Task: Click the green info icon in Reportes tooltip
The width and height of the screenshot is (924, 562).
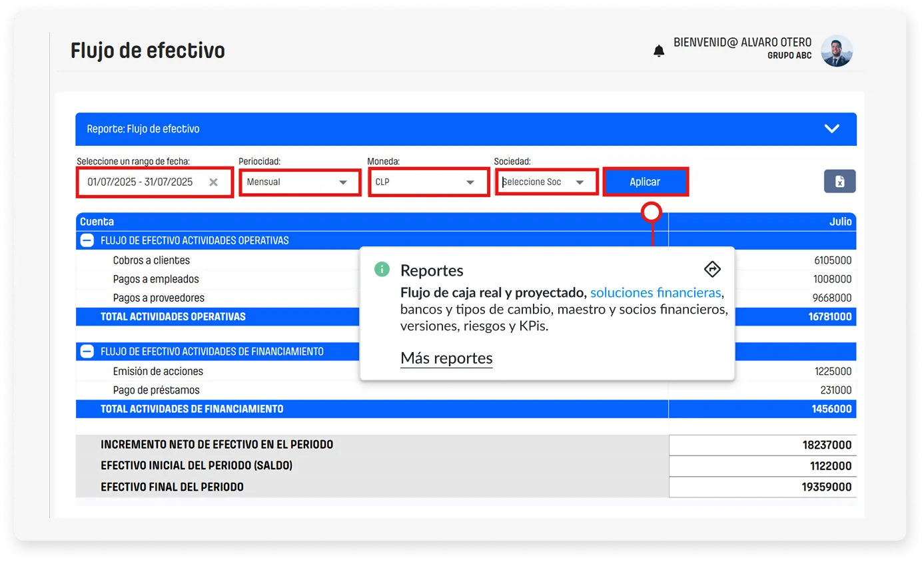Action: [x=381, y=269]
